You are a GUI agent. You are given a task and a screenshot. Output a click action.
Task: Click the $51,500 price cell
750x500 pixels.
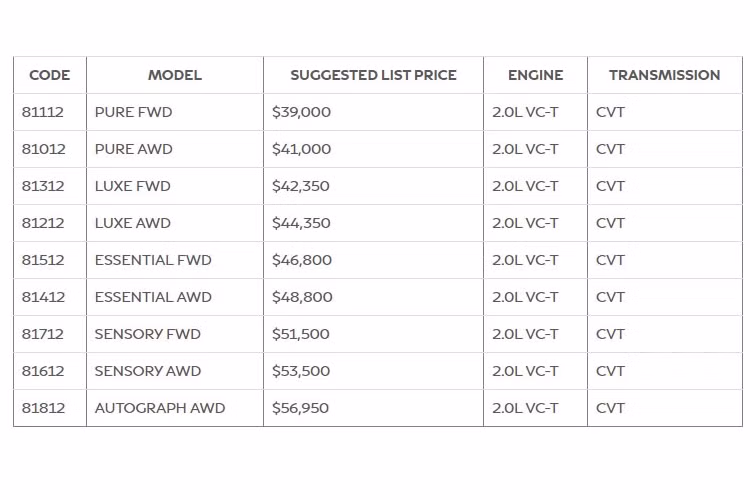(301, 334)
